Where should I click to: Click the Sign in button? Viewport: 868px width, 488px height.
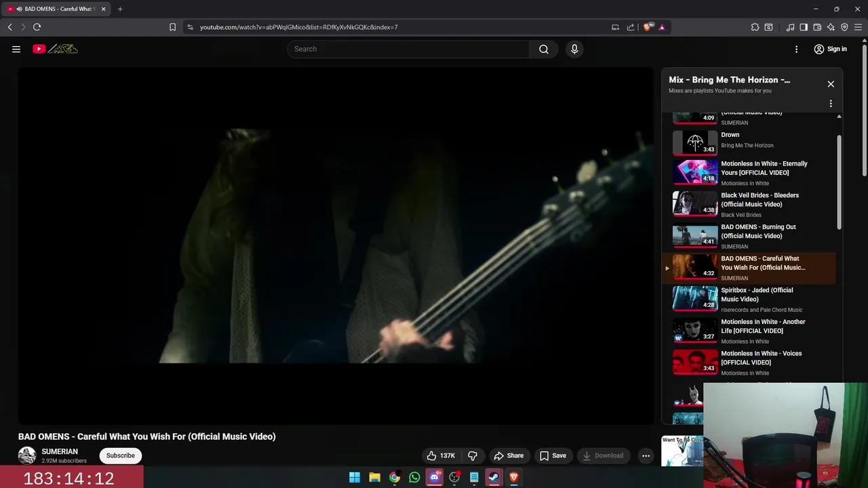[830, 49]
